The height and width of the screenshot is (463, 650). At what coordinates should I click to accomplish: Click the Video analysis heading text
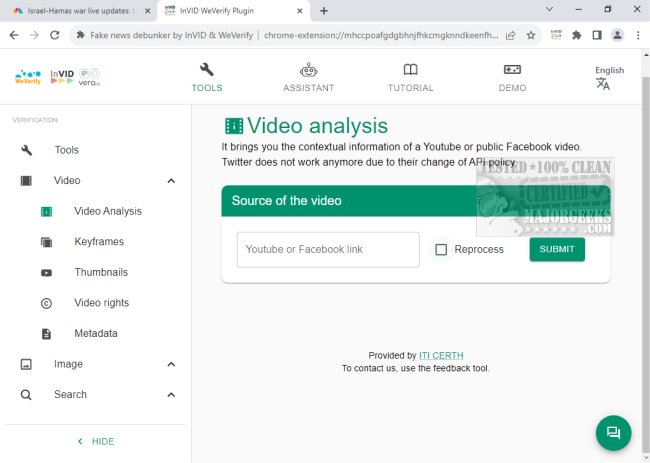click(317, 126)
